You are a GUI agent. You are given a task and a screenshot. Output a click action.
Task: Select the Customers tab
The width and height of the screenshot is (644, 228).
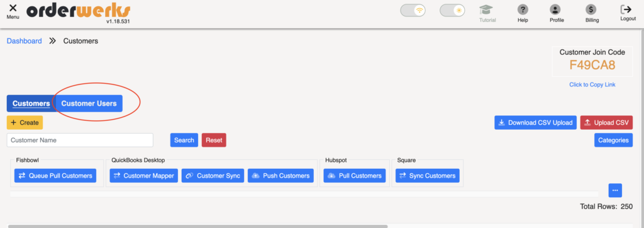point(31,103)
